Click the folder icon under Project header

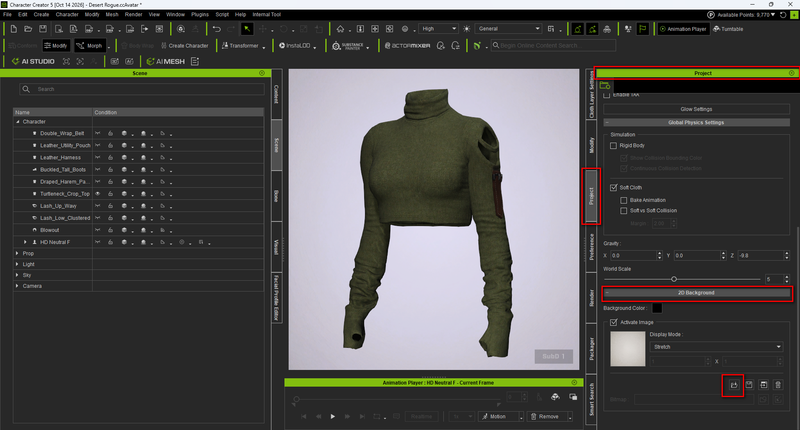click(605, 86)
